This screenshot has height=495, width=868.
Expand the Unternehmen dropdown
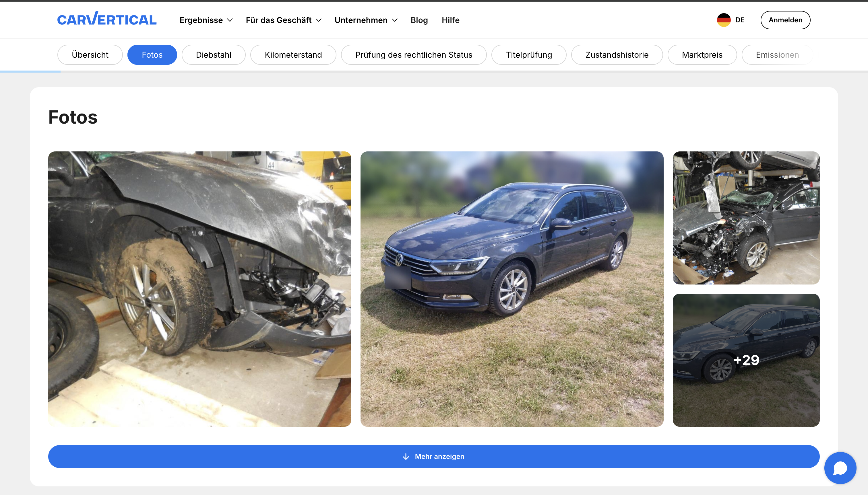tap(366, 20)
